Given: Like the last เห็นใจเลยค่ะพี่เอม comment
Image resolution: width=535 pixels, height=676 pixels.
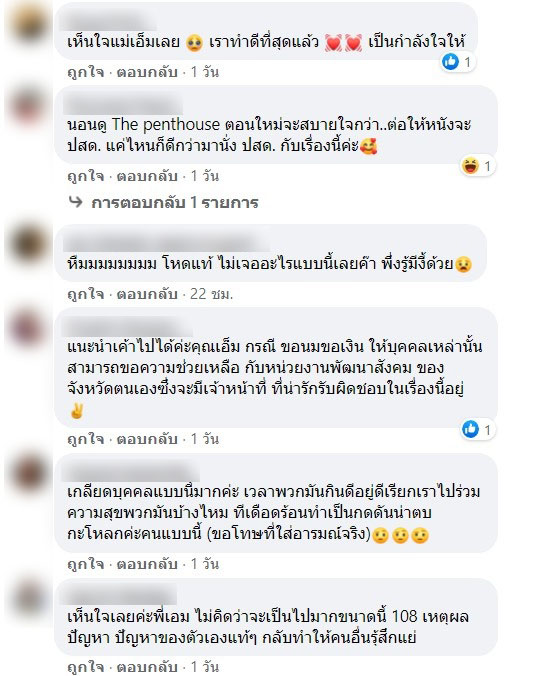Looking at the screenshot, I should point(85,667).
